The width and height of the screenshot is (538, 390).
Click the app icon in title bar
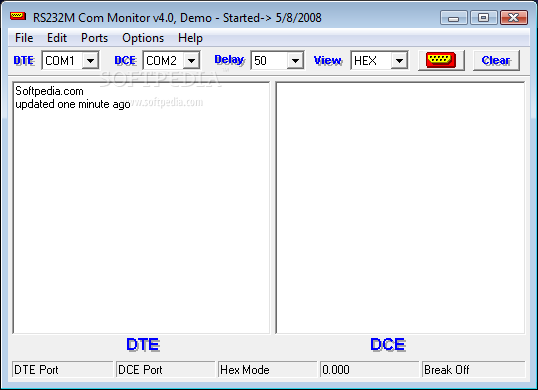pos(18,16)
